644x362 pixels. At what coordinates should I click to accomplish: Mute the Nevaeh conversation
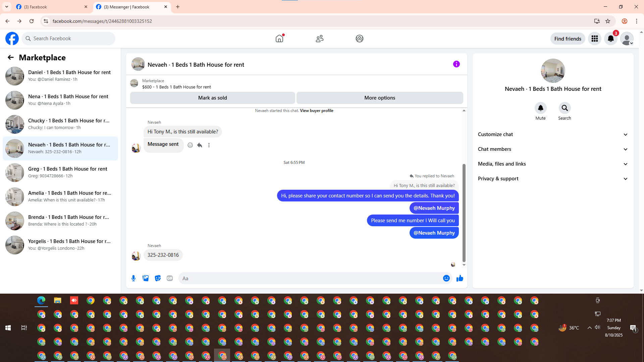(x=540, y=108)
